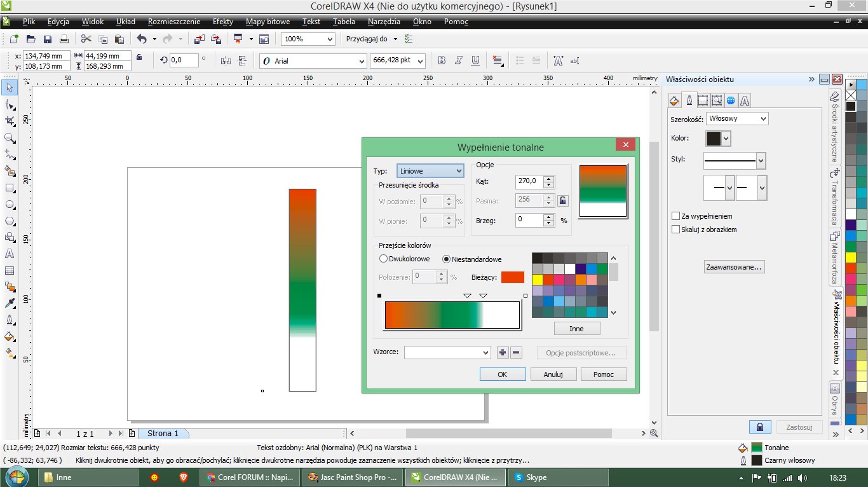Click the lock icon beside Pasma field
The height and width of the screenshot is (487, 868).
pyautogui.click(x=562, y=201)
